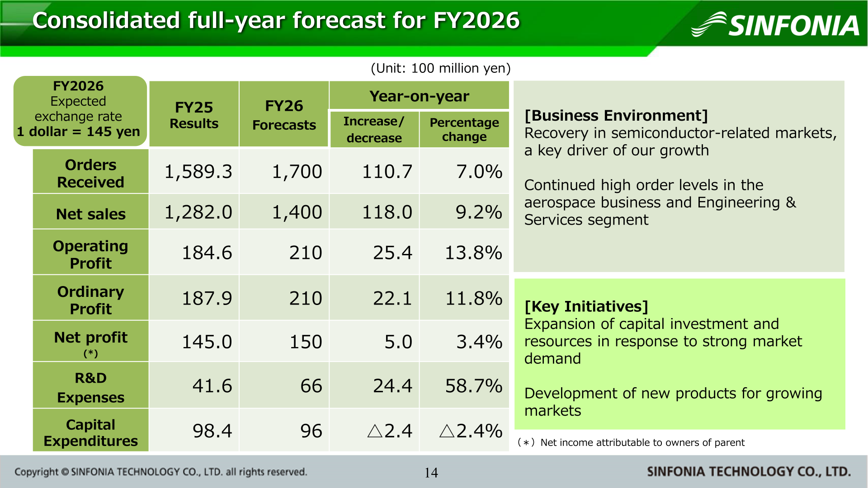Screen dimensions: 868x488
Task: Click the increase value 25.4
Action: pyautogui.click(x=393, y=253)
